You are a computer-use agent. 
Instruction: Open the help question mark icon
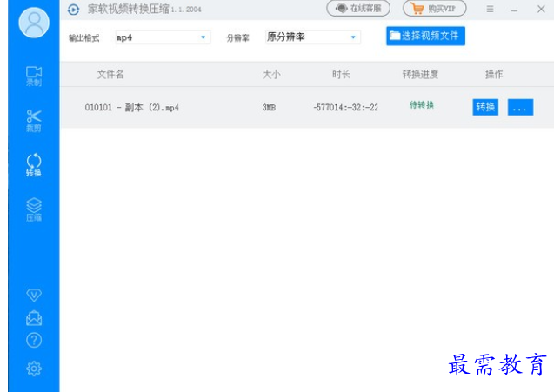click(34, 341)
